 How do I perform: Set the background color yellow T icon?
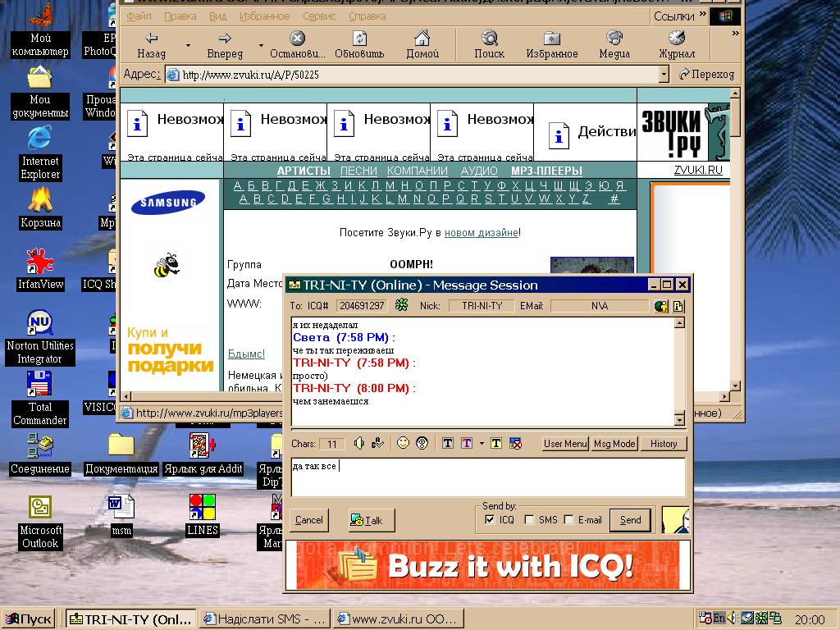pos(496,443)
